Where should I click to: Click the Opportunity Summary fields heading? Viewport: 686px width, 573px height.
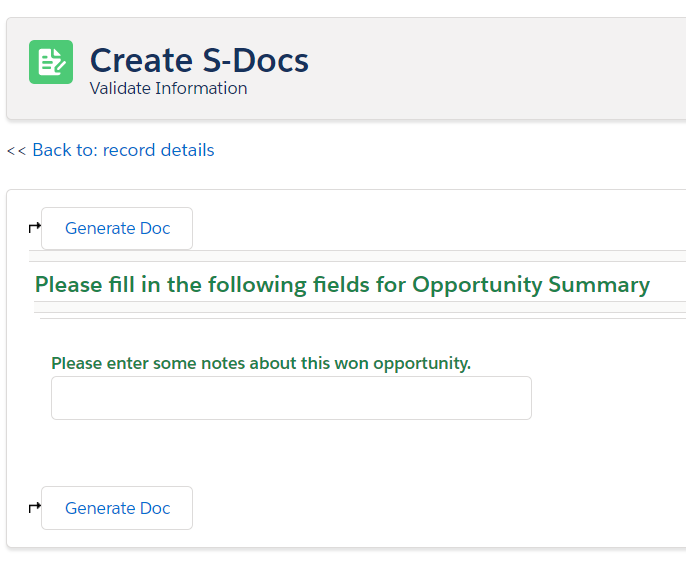[x=342, y=285]
